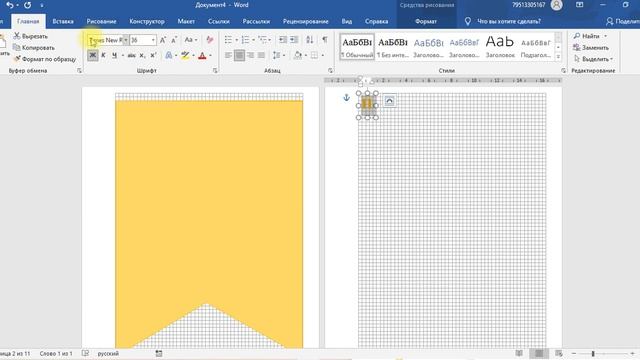The height and width of the screenshot is (360, 640).
Task: Toggle bold formatting (Ж)
Action: [93, 55]
